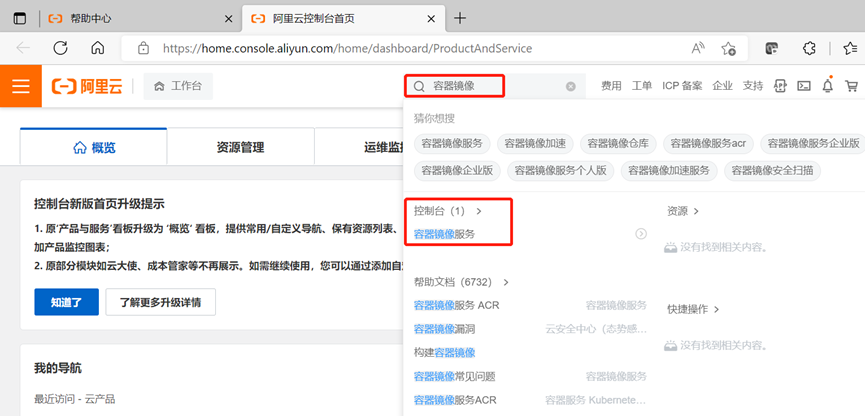Select the 容器镜像加速服务 suggestion chip

tap(669, 170)
